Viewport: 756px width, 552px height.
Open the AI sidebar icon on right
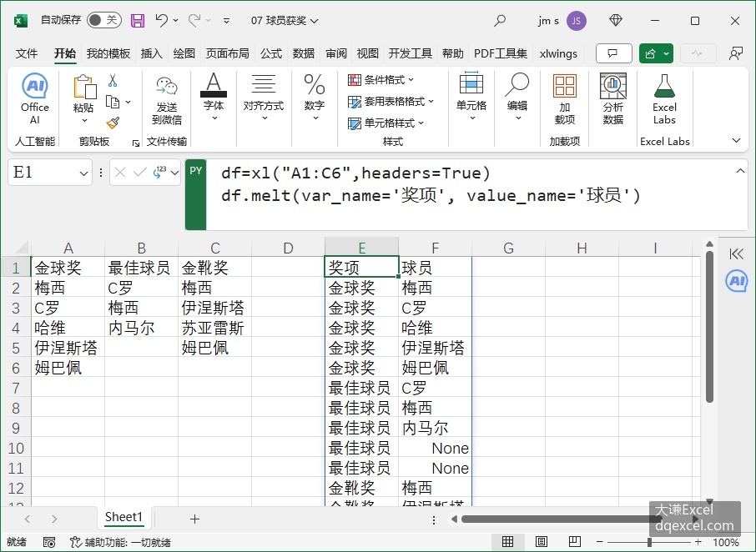[737, 281]
